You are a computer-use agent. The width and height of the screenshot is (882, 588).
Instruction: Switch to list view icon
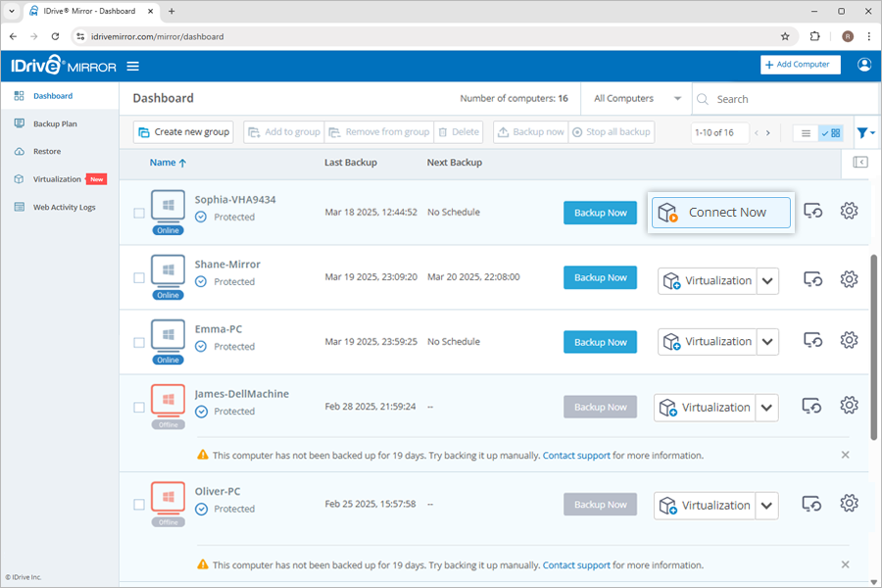[806, 133]
